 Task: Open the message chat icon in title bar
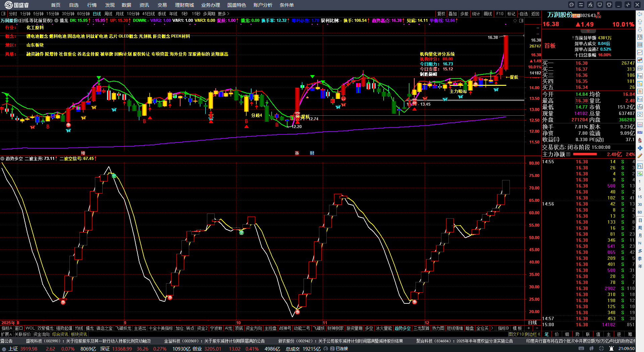572,5
